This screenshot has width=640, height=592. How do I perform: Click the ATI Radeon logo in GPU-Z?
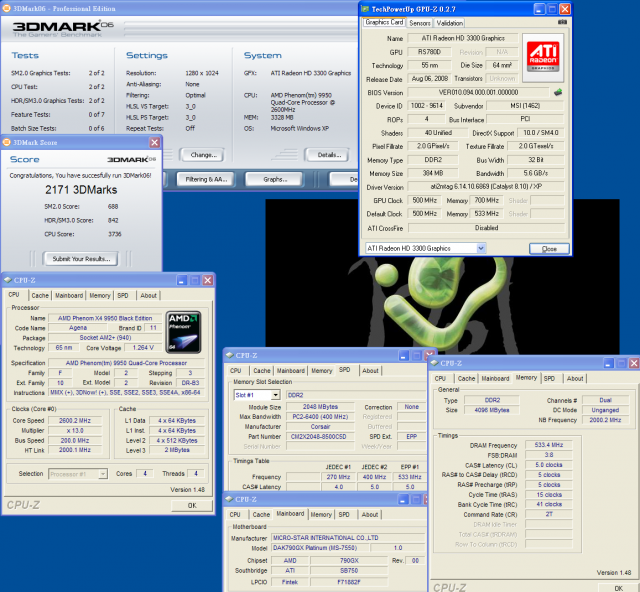point(543,58)
